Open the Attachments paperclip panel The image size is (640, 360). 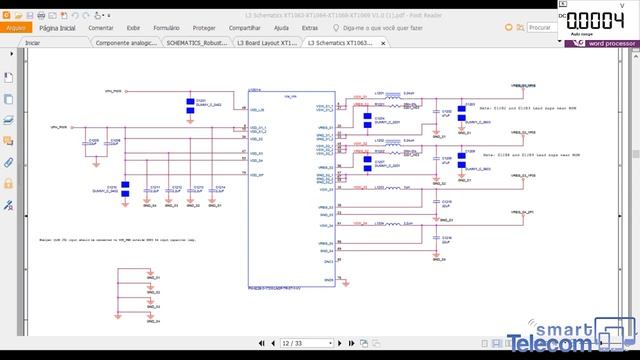[8, 162]
